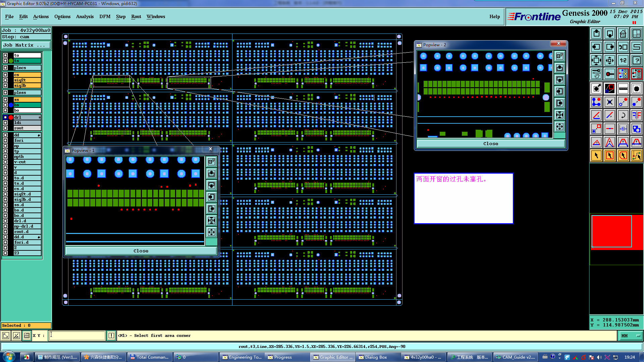Expand the dd.d layer marker
This screenshot has width=644, height=362.
point(39,237)
